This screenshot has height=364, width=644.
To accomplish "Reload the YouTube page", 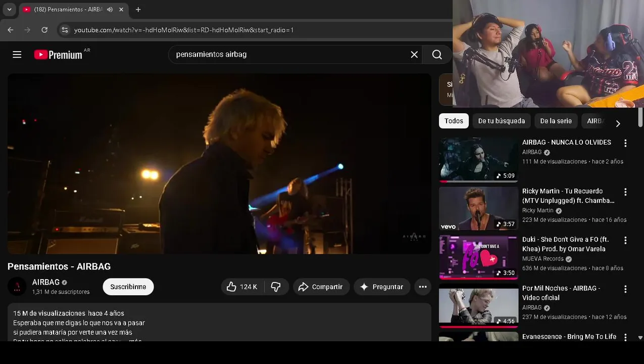I will click(x=44, y=30).
